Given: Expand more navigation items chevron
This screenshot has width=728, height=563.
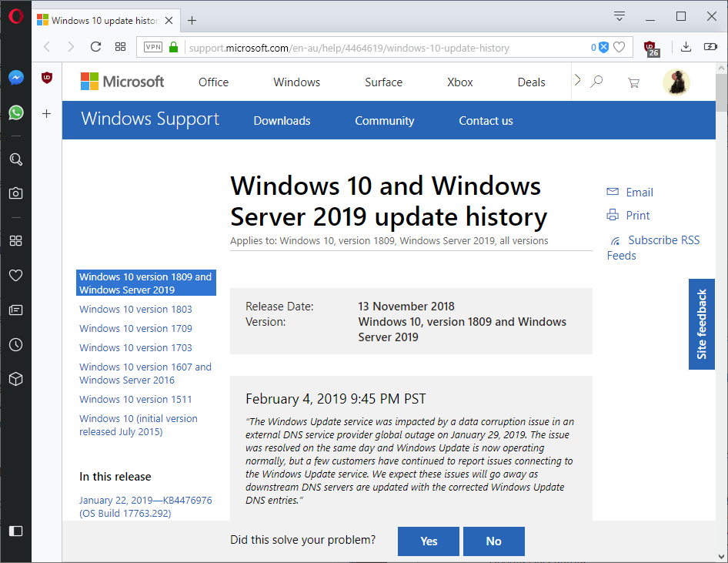Looking at the screenshot, I should click(577, 80).
